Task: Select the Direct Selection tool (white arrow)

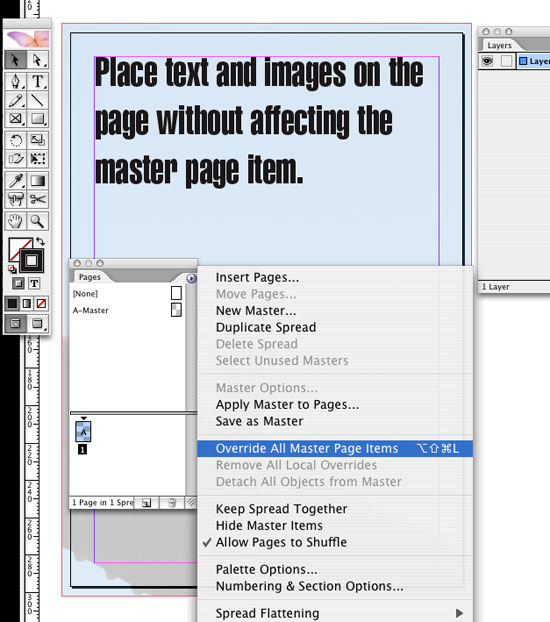Action: 38,60
